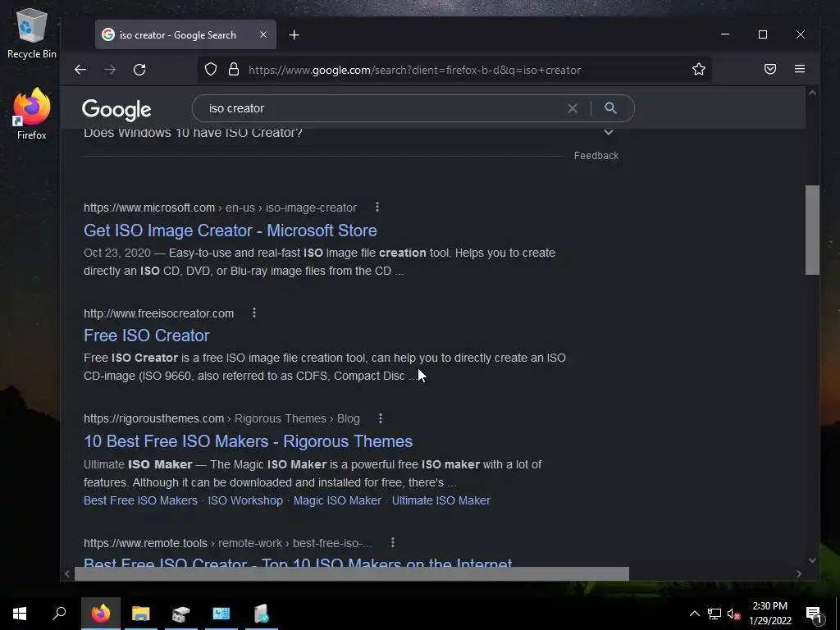Reload the current page
This screenshot has width=840, height=630.
139,70
